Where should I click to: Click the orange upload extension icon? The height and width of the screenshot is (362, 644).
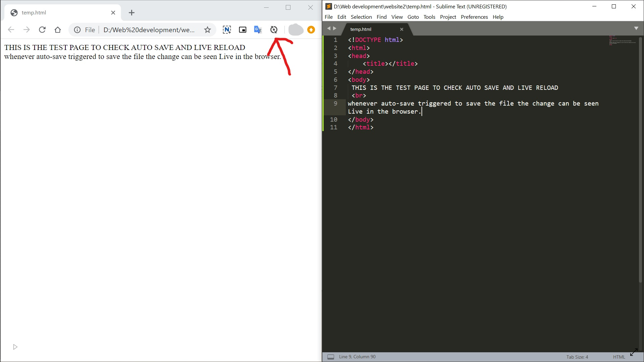311,29
